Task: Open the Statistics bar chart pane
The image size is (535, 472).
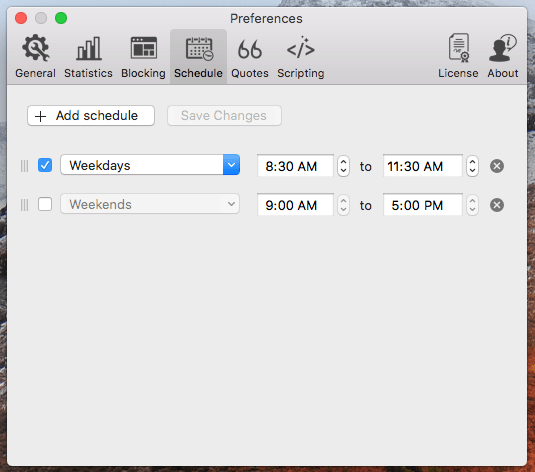Action: (x=88, y=57)
